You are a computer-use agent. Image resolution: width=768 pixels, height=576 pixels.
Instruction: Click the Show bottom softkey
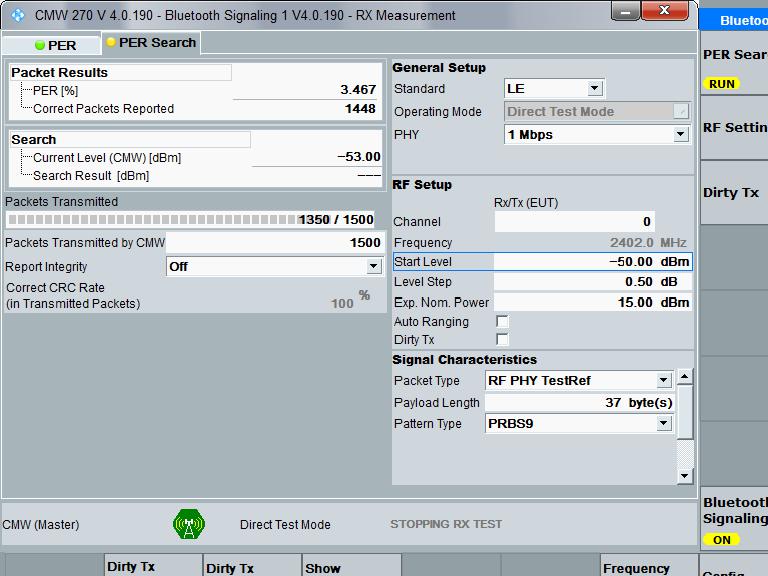click(x=351, y=565)
